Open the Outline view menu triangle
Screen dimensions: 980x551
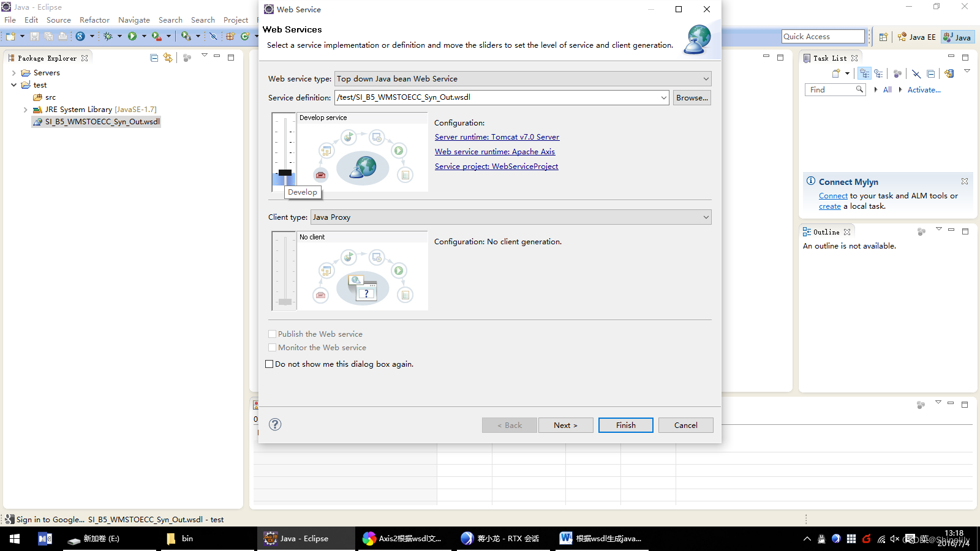pyautogui.click(x=938, y=230)
